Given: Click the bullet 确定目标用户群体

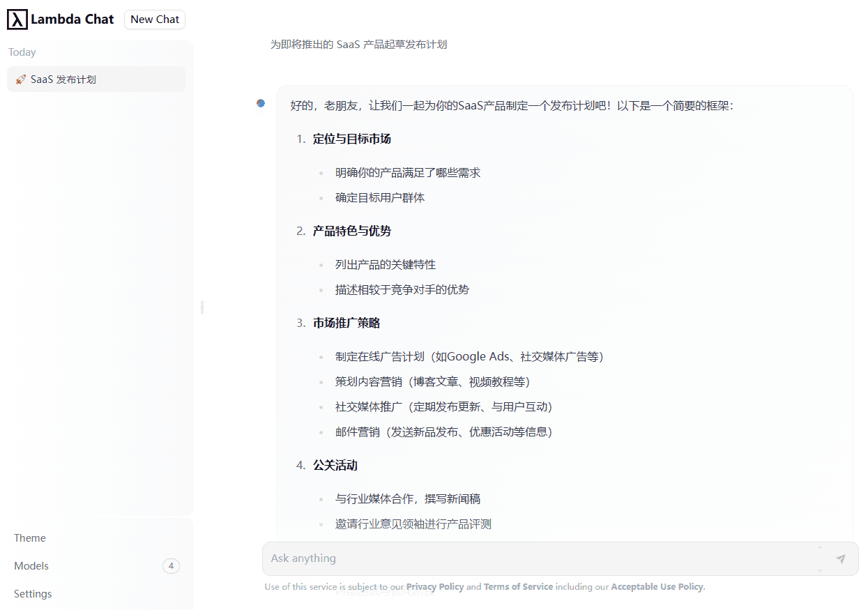Looking at the screenshot, I should pos(380,197).
